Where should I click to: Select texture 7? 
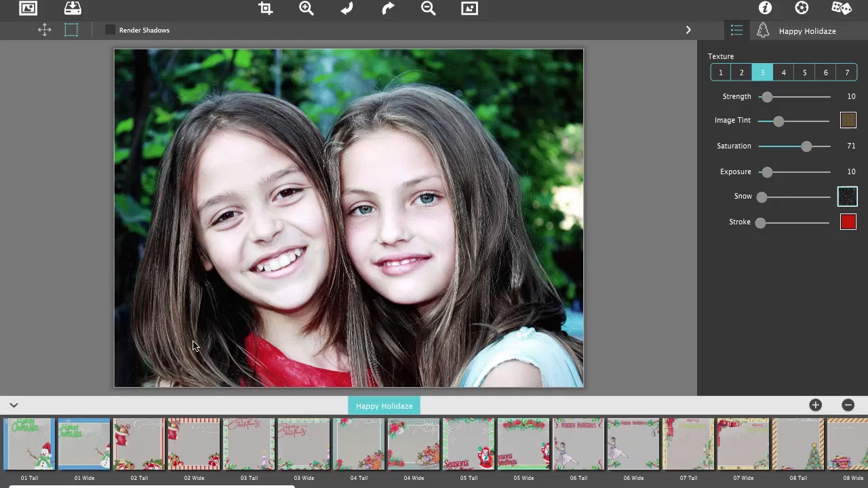click(x=847, y=73)
